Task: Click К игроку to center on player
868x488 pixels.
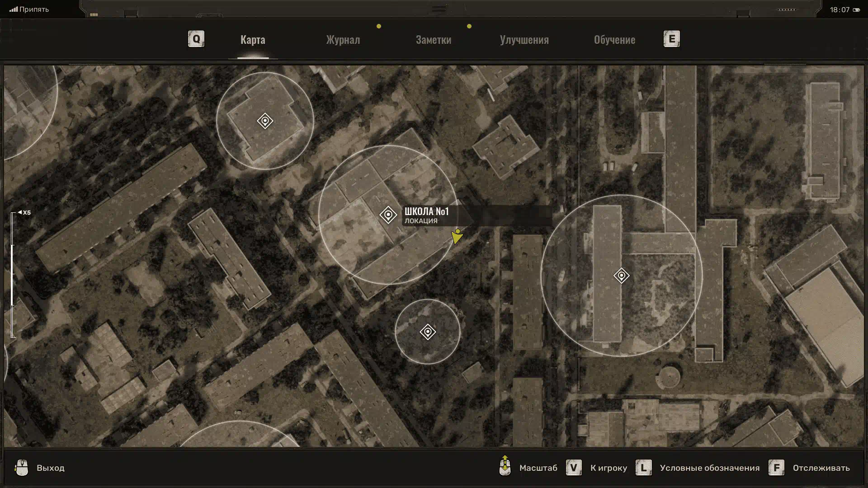Action: (x=609, y=468)
